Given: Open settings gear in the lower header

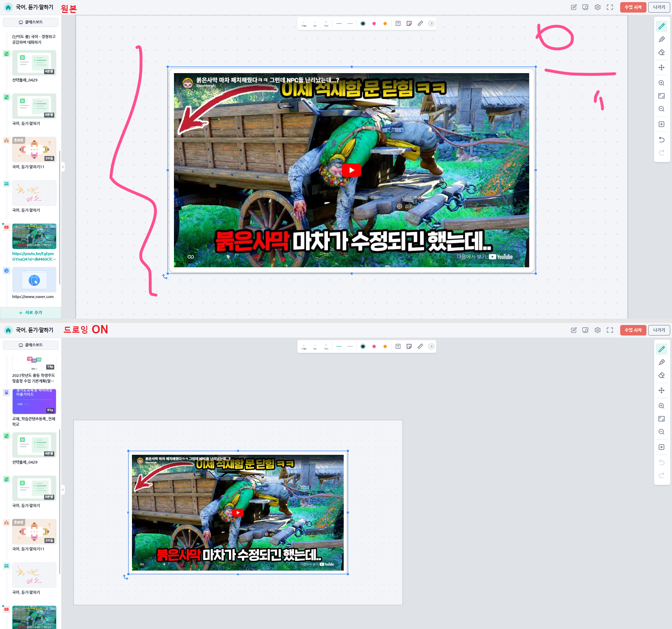Looking at the screenshot, I should [x=597, y=330].
